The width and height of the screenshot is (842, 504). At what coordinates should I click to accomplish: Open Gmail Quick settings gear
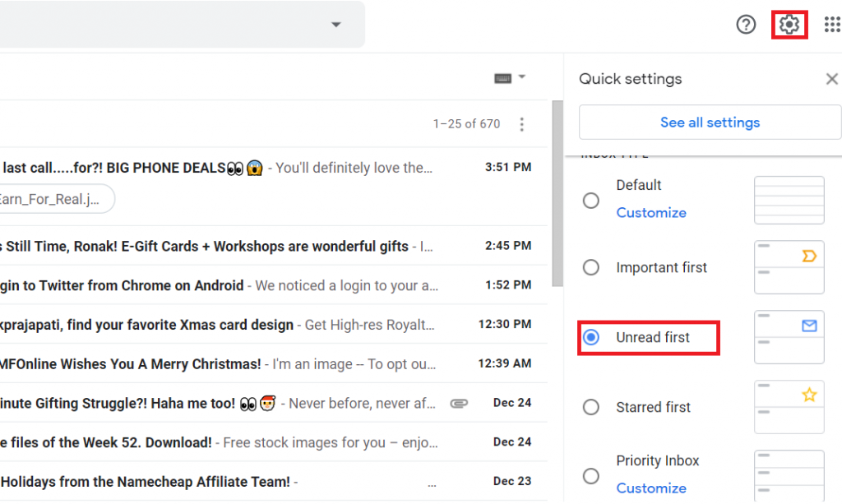pyautogui.click(x=789, y=25)
